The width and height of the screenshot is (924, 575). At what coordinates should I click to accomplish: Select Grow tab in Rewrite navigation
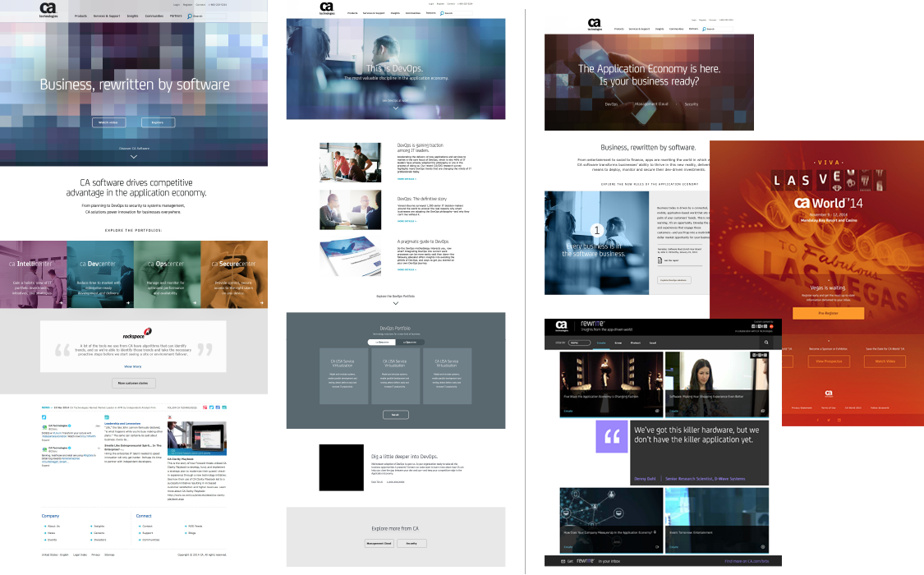tap(618, 343)
